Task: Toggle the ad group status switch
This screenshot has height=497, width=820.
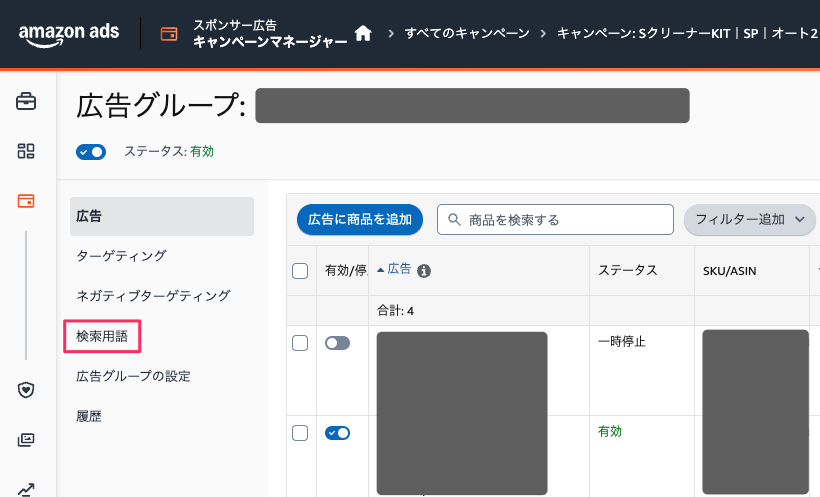Action: point(91,152)
